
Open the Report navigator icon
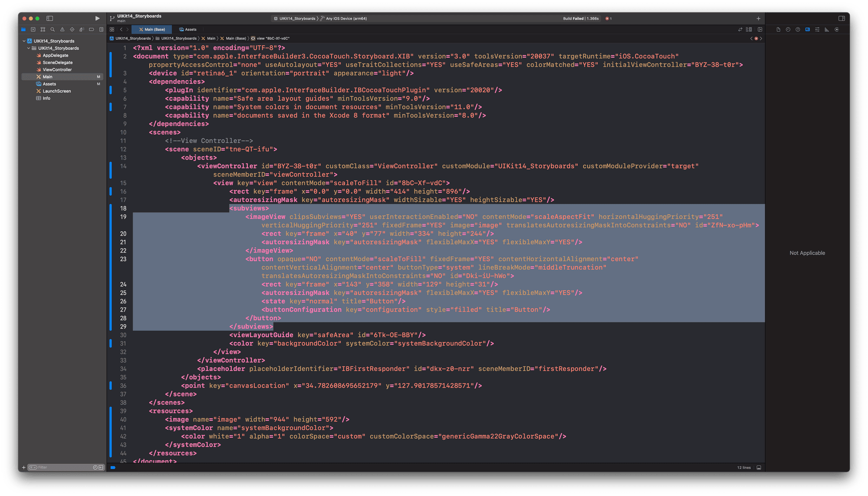point(101,30)
